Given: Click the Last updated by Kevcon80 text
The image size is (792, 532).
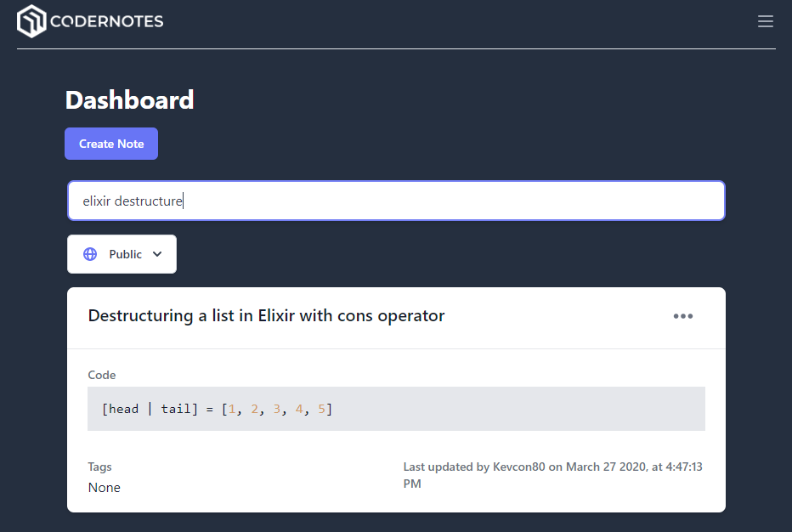Looking at the screenshot, I should (x=552, y=475).
